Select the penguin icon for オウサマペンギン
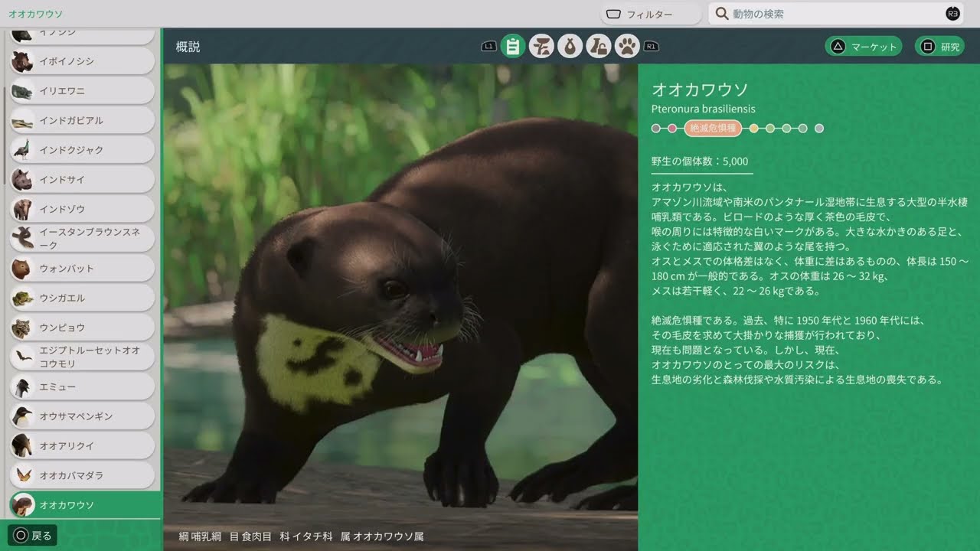This screenshot has height=551, width=980. pos(21,416)
